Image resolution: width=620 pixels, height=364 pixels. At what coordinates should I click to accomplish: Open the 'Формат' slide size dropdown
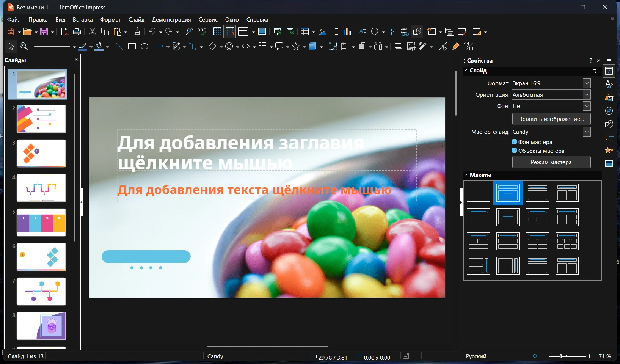[x=587, y=83]
